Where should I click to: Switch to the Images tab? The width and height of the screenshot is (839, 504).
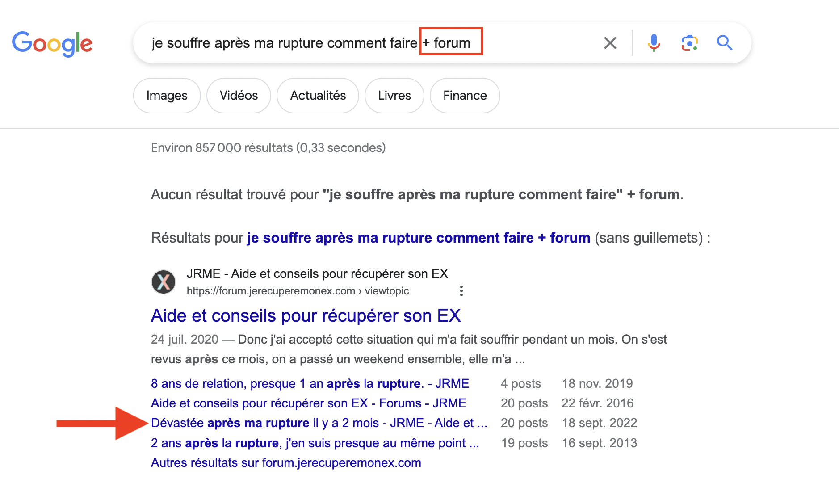(x=167, y=96)
